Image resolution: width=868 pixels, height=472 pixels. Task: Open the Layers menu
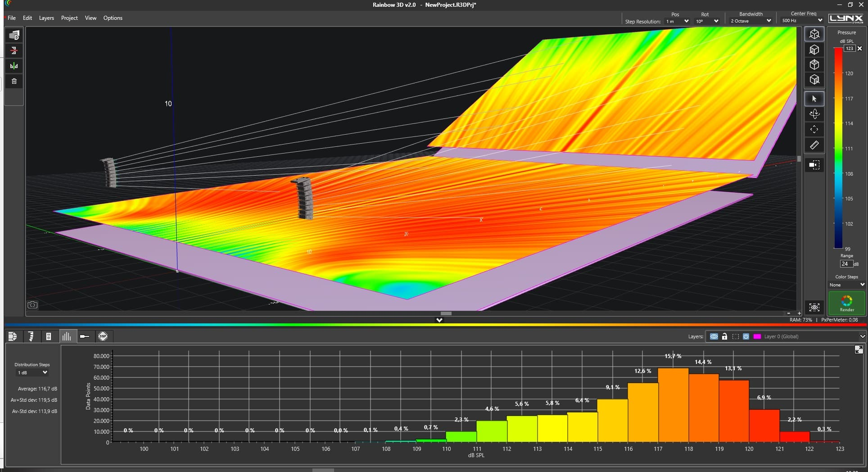coord(46,18)
